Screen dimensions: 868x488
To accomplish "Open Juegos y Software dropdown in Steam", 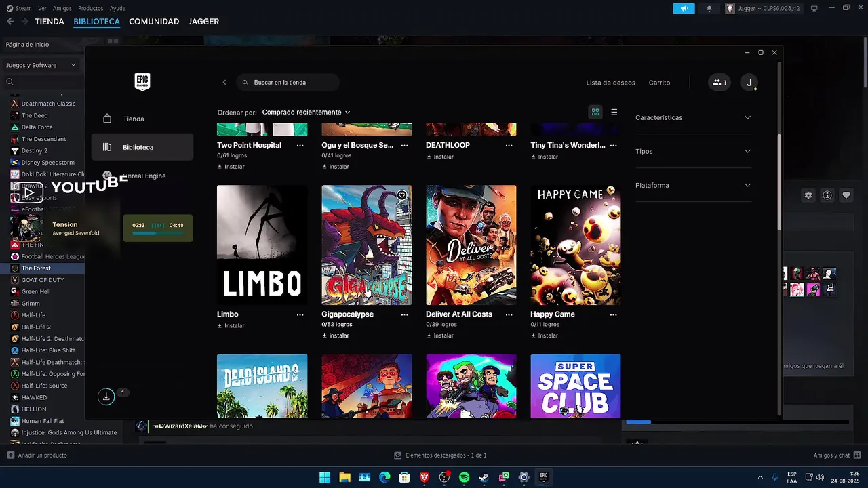I will (x=41, y=65).
